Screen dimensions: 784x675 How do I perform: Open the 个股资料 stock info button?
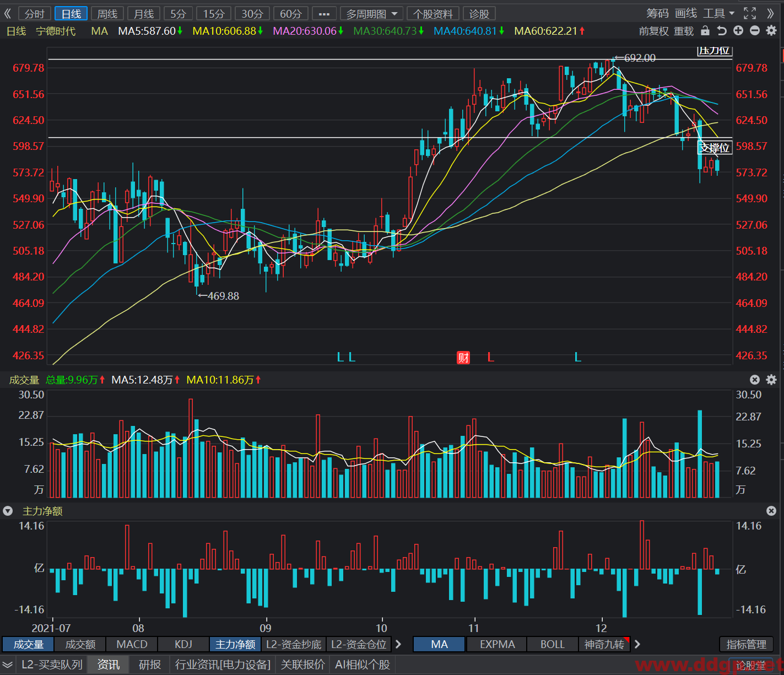pos(433,14)
